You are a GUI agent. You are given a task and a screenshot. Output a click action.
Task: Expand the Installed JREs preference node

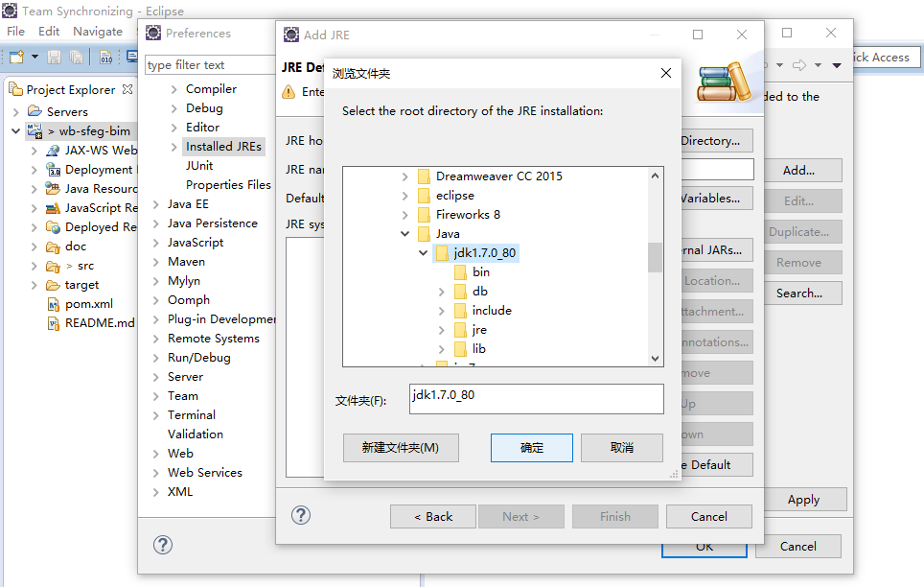click(x=173, y=147)
